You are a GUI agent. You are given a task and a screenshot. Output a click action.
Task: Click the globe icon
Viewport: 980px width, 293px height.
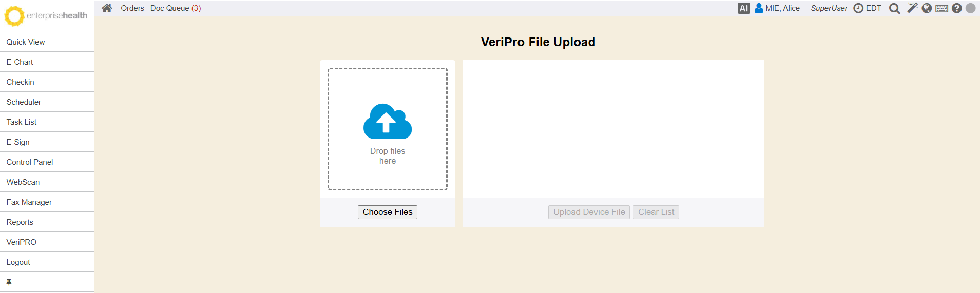point(927,8)
